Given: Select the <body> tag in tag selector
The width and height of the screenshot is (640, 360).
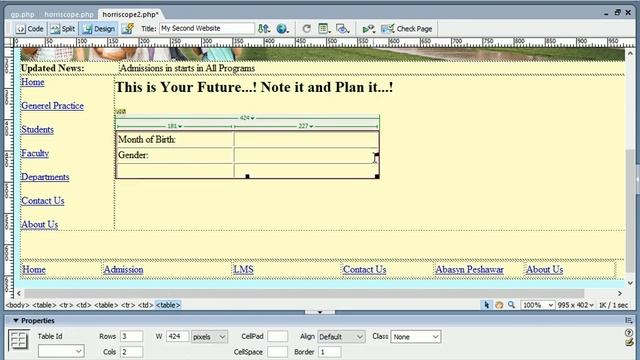Looking at the screenshot, I should coord(18,305).
